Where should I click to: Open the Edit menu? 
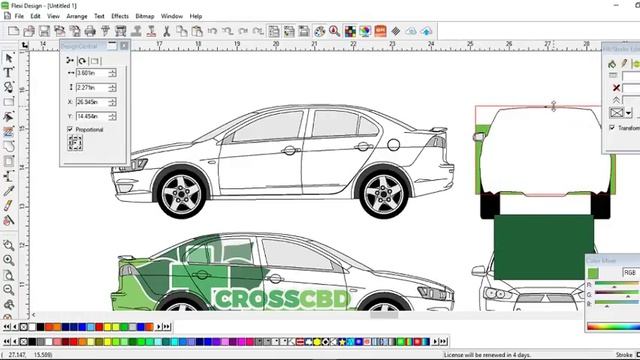point(36,16)
